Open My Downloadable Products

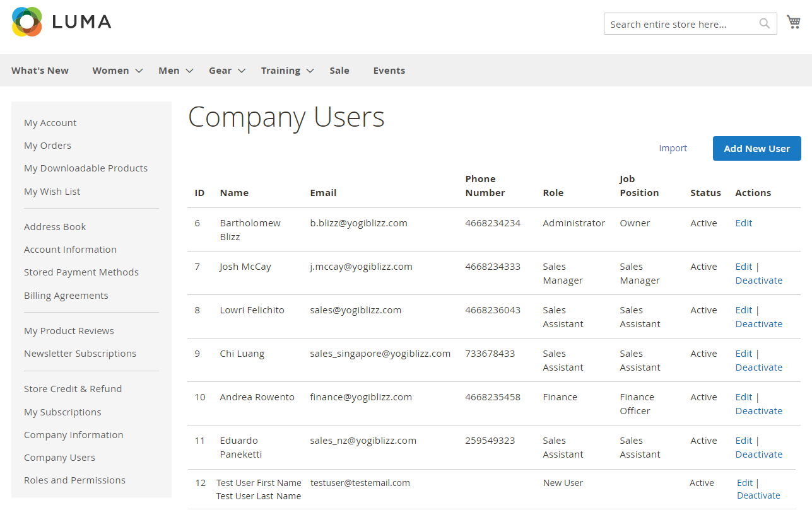click(x=86, y=168)
